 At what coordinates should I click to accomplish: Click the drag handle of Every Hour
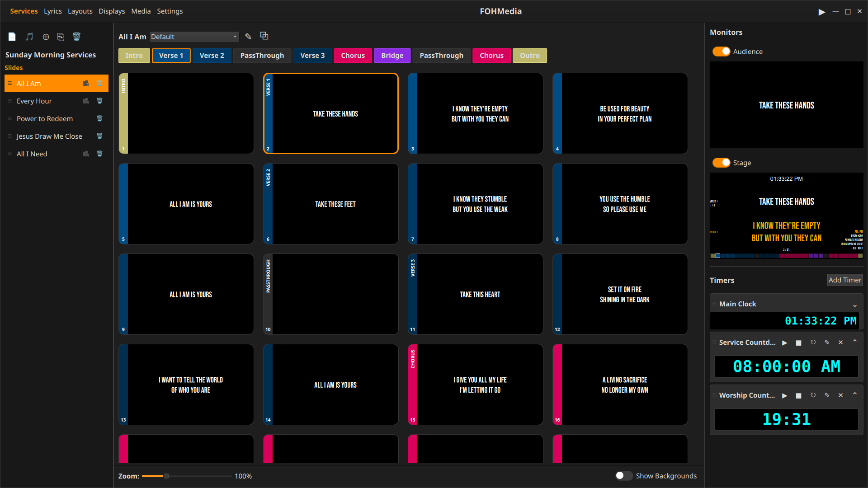(9, 101)
